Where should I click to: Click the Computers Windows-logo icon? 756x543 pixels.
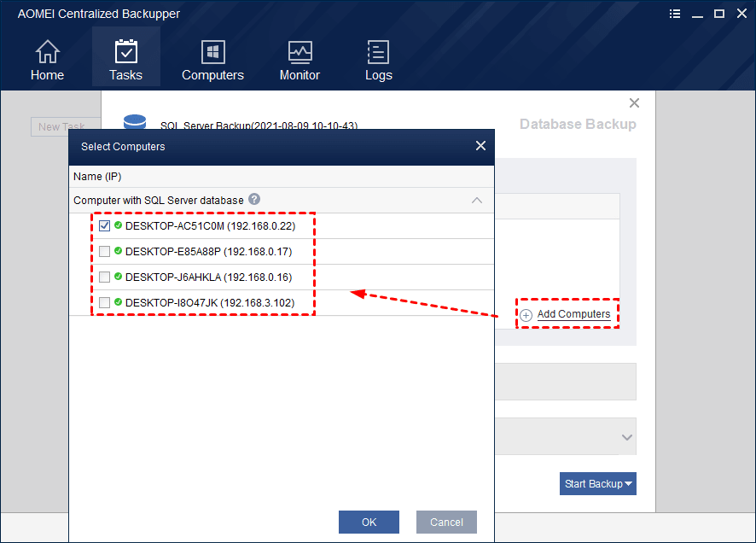[x=212, y=51]
